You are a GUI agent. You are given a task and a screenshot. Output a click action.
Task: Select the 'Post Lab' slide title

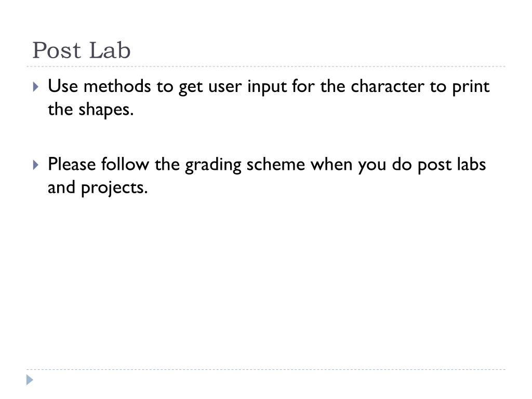coord(82,50)
